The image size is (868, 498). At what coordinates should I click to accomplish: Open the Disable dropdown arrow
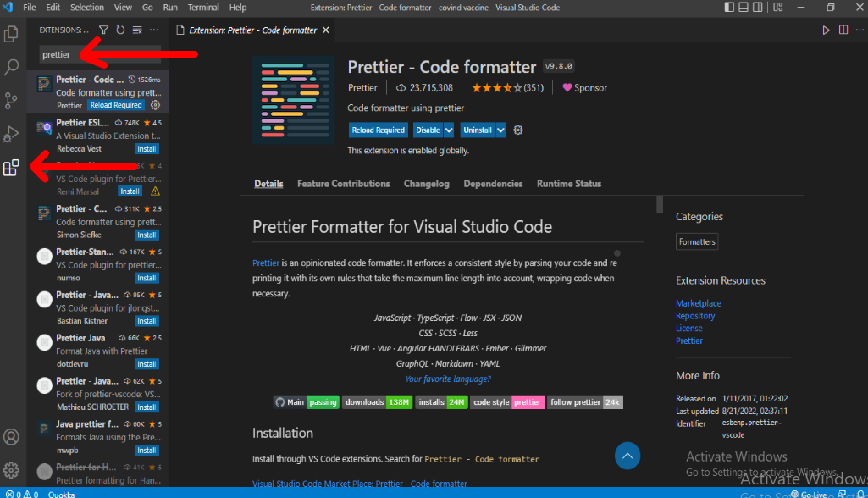pyautogui.click(x=448, y=130)
